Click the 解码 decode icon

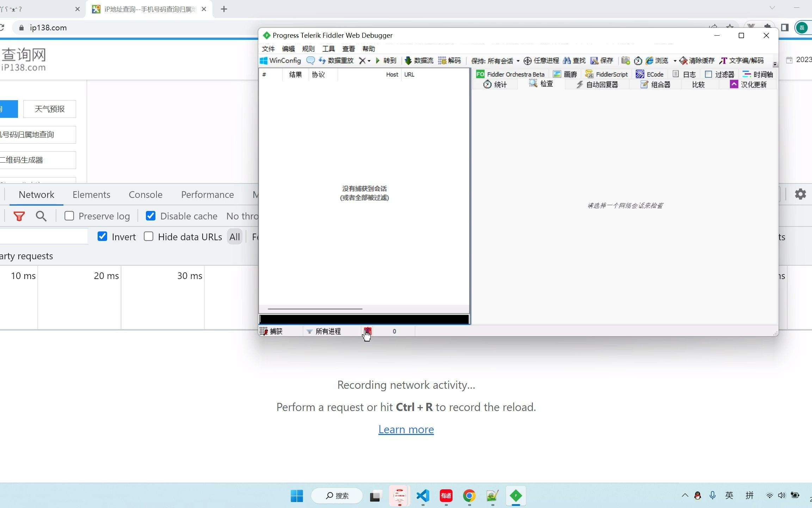pyautogui.click(x=442, y=60)
